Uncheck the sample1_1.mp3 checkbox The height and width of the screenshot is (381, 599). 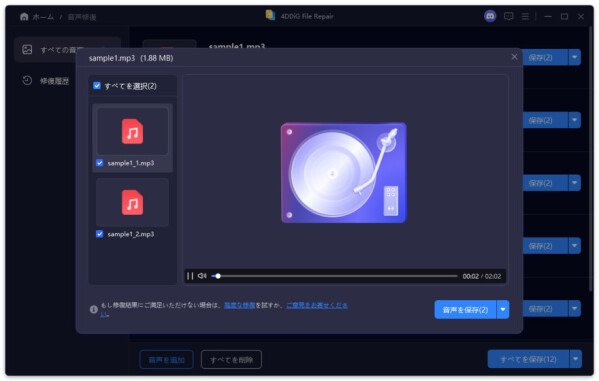click(100, 163)
